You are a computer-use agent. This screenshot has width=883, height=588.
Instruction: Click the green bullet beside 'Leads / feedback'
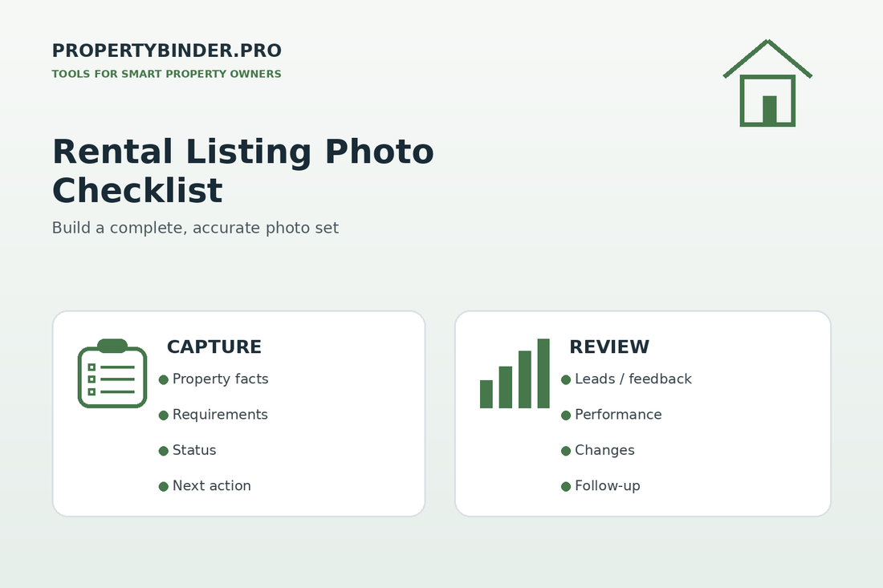[566, 379]
